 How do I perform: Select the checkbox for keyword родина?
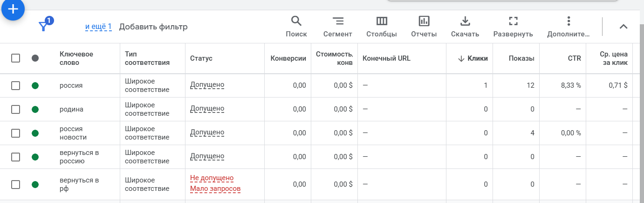(16, 109)
